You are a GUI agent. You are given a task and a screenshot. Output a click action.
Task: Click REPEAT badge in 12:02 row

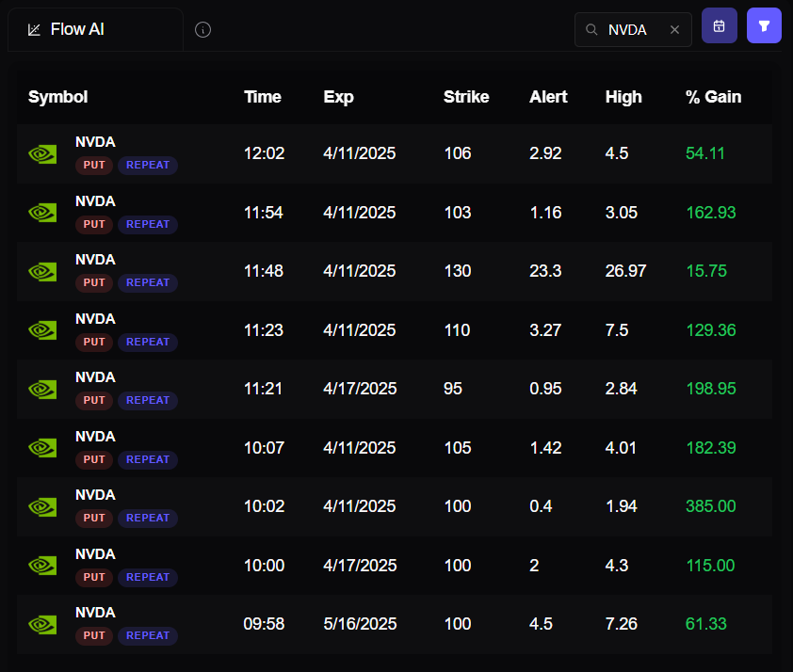click(x=148, y=166)
